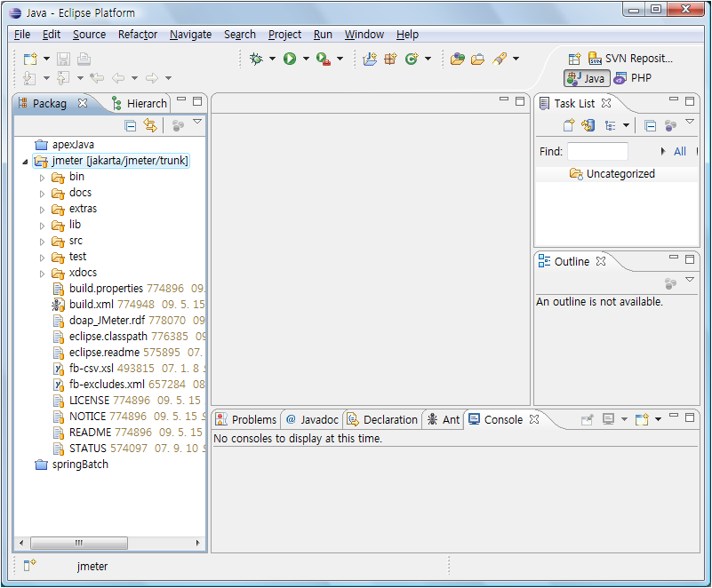Screen dimensions: 712x588
Task: Click the Open Perspective icon
Action: (x=574, y=59)
